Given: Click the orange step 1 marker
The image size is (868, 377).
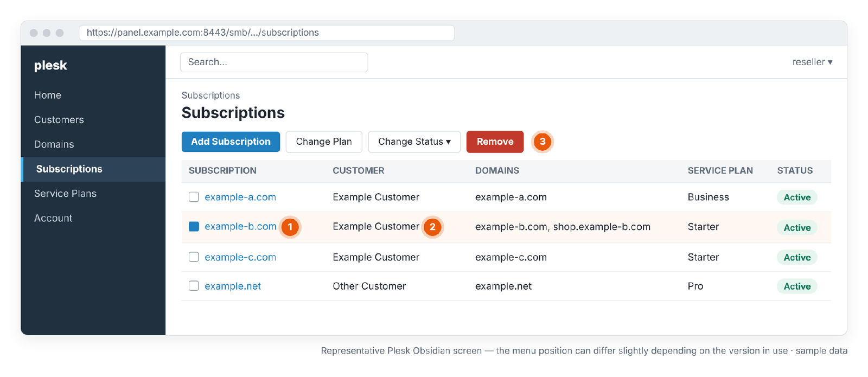Looking at the screenshot, I should [290, 227].
